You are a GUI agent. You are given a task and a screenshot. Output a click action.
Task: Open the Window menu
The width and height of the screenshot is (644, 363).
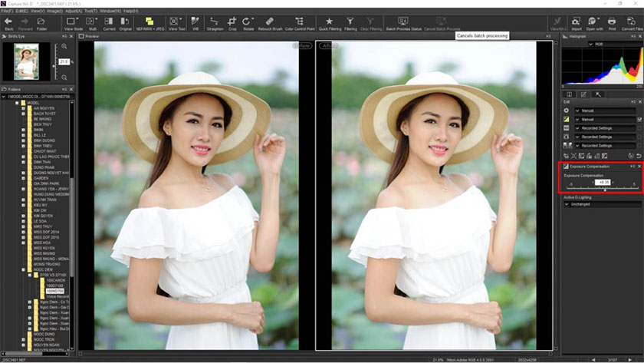[x=110, y=11]
